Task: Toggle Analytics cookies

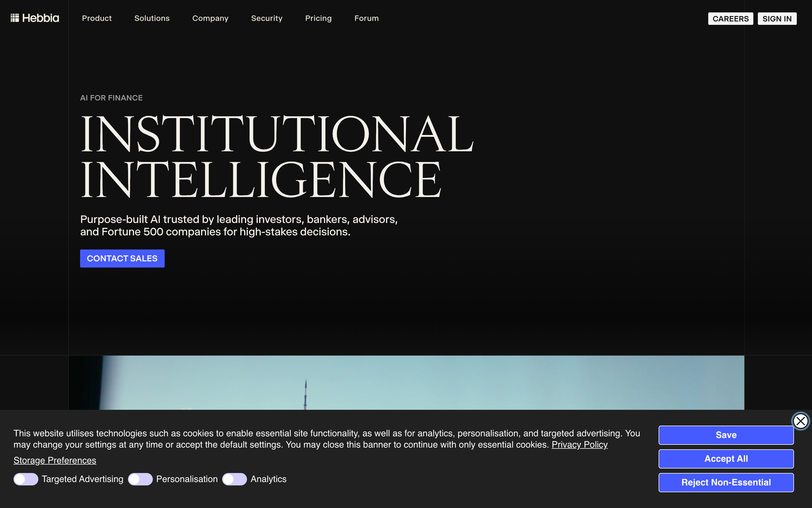Action: tap(235, 479)
